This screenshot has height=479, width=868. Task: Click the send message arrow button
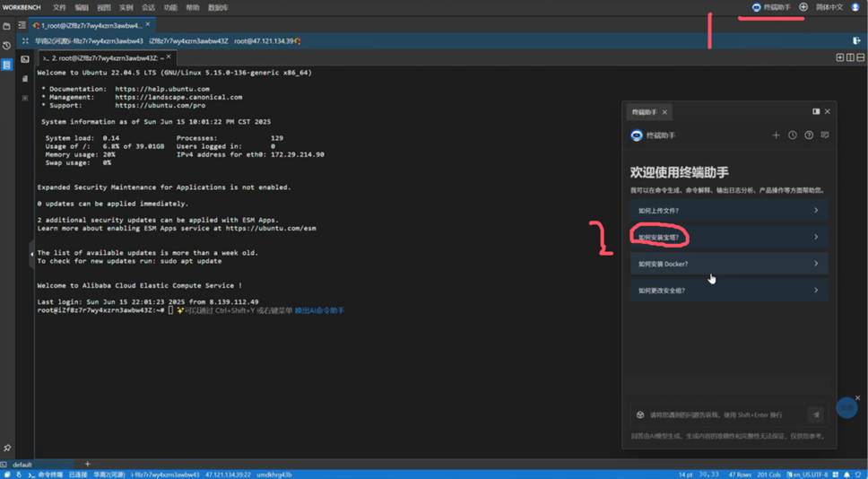click(815, 414)
